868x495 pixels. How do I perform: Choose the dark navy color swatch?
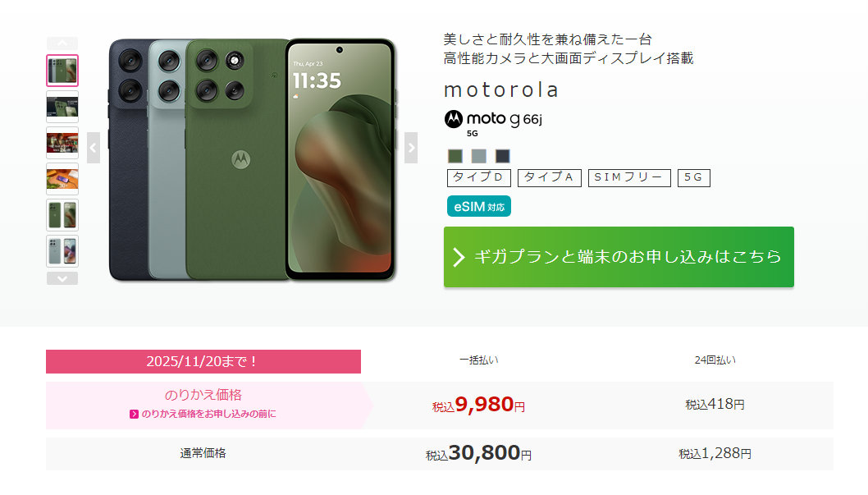[x=503, y=156]
